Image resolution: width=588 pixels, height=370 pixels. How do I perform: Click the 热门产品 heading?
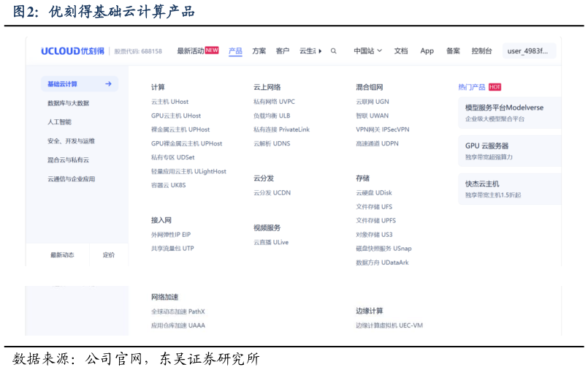point(472,87)
